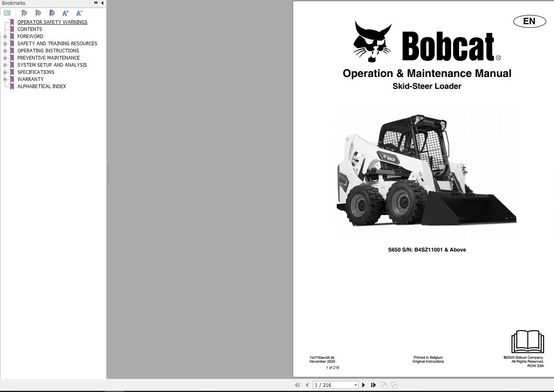Expand SAFETY AND TRAINING RESOURCES bookmark
The width and height of the screenshot is (554, 392).
click(5, 44)
